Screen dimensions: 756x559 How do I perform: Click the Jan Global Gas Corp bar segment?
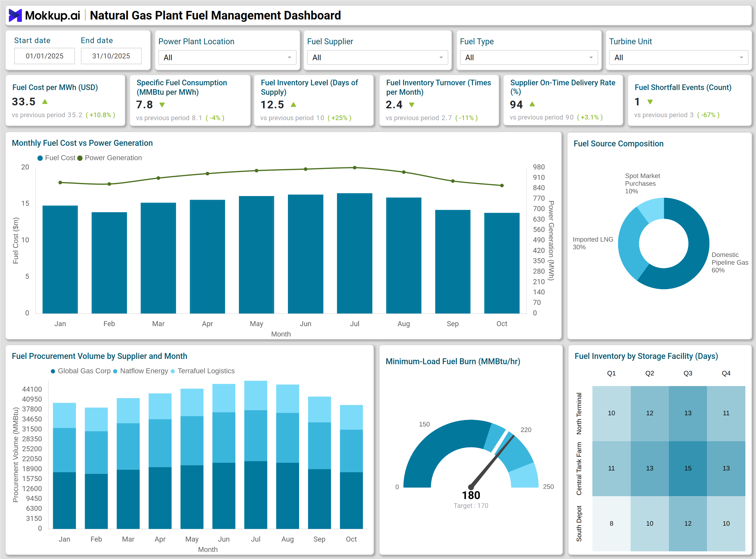[64, 500]
